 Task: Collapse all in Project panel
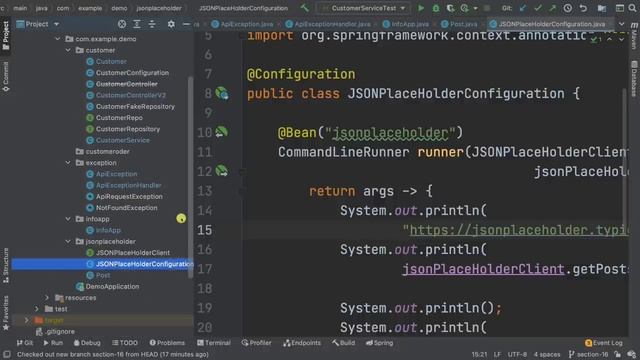point(152,24)
